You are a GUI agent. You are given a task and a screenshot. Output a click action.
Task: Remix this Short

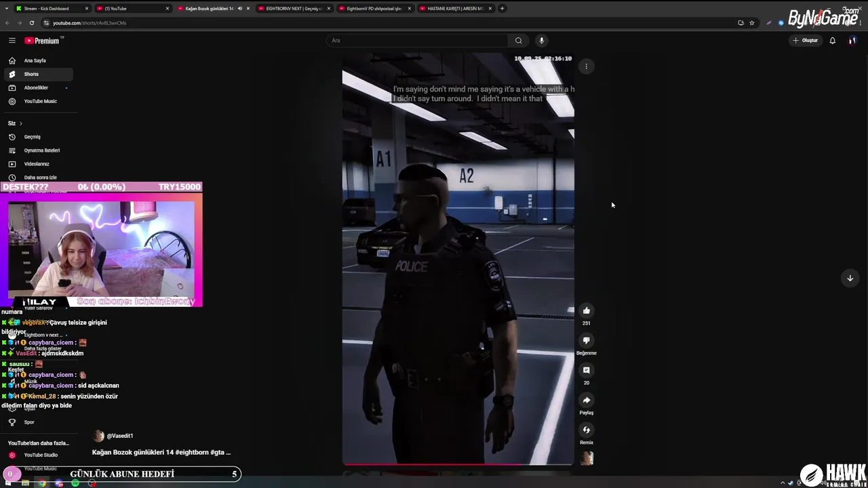(x=587, y=430)
